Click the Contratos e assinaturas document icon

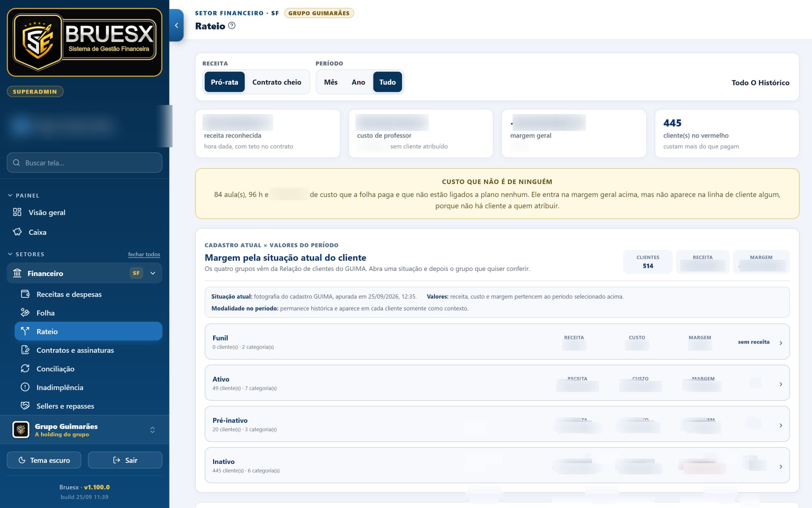(25, 350)
